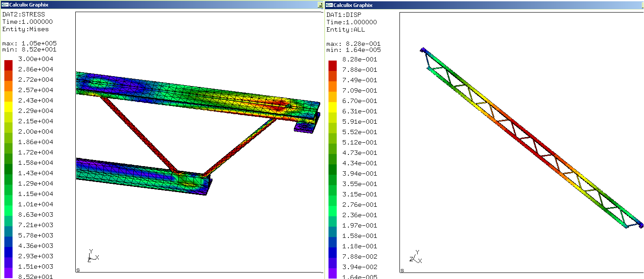Click the 2.15e+004 legend value
This screenshot has height=279, width=644.
tap(35, 121)
